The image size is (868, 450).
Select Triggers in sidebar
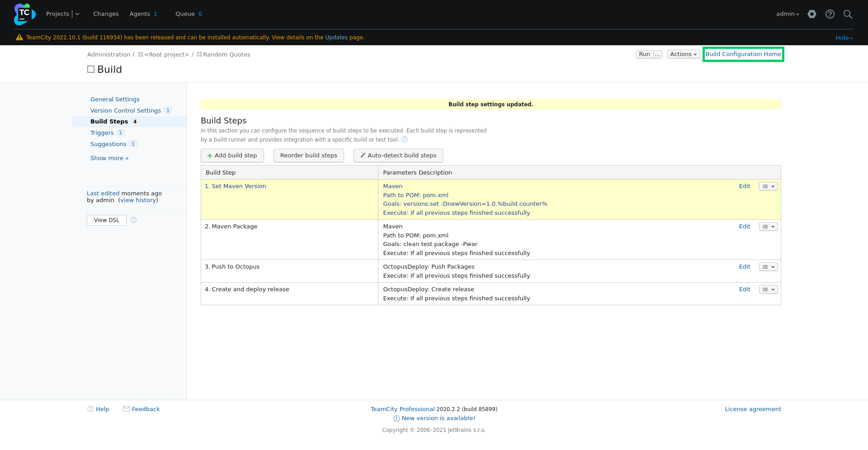[x=102, y=133]
